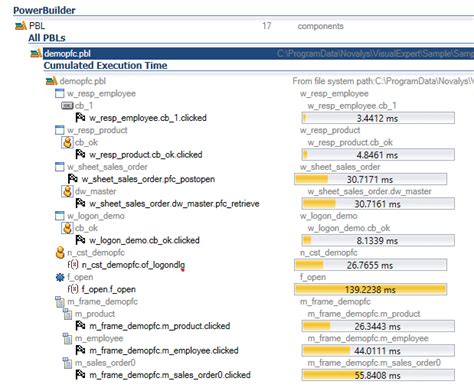This screenshot has height=391, width=474.
Task: Click the window icon next to w_resp_employee
Action: coord(60,93)
